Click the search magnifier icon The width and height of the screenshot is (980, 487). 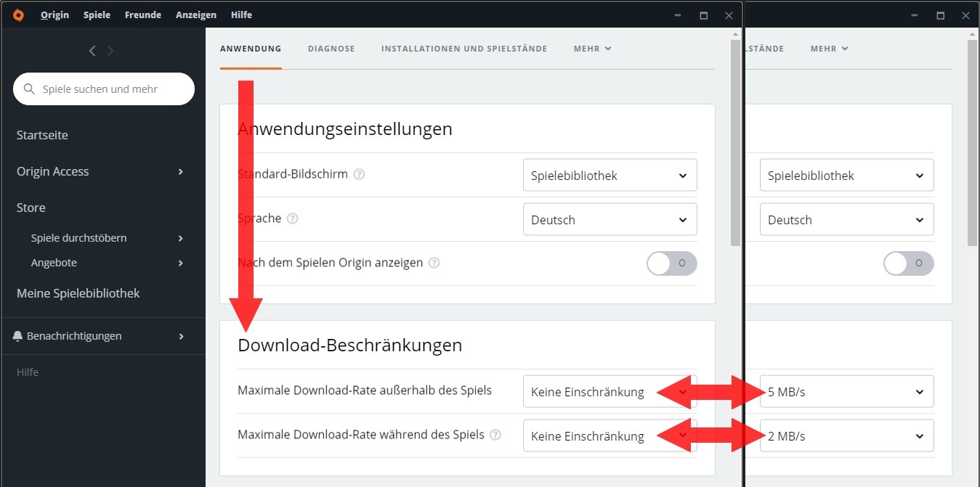(30, 89)
